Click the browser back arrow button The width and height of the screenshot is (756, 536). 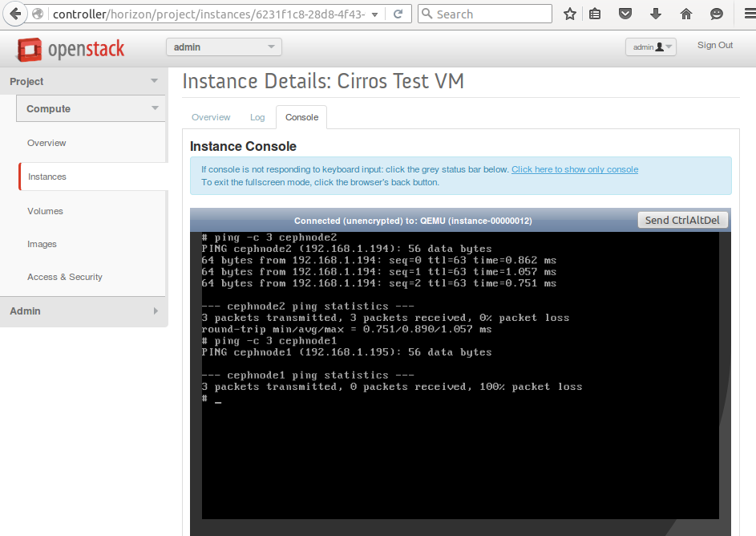[15, 14]
